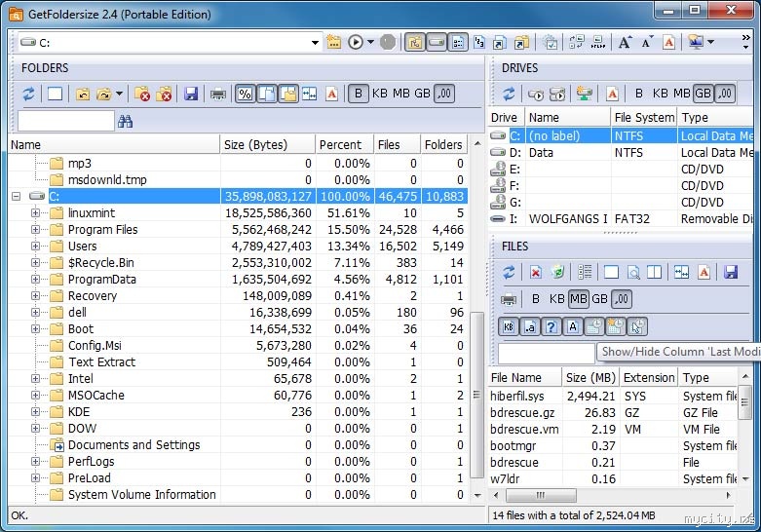Sort files by Size (MB) column header
Image resolution: width=761 pixels, height=532 pixels.
click(x=590, y=377)
